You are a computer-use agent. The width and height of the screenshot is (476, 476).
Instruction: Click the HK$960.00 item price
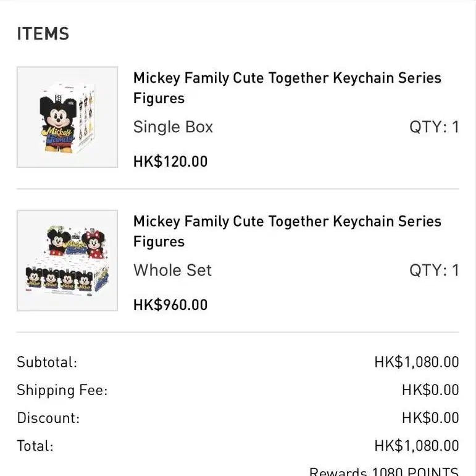[170, 305]
